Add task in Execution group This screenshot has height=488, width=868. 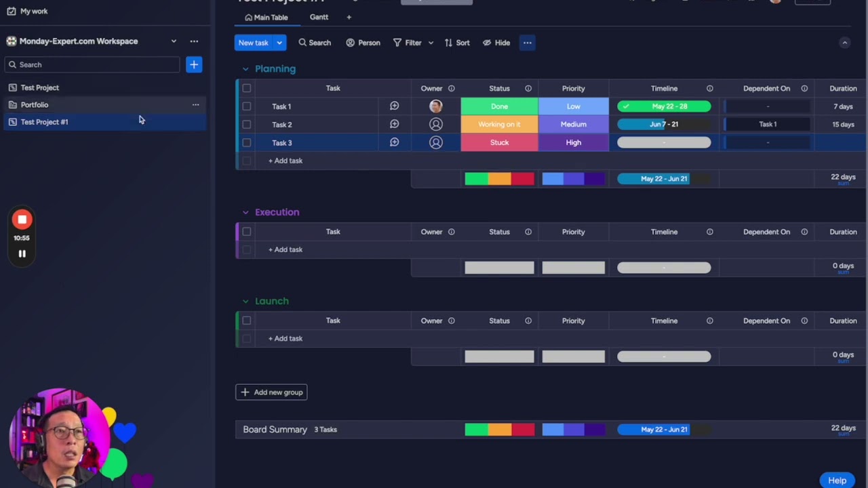pos(285,249)
